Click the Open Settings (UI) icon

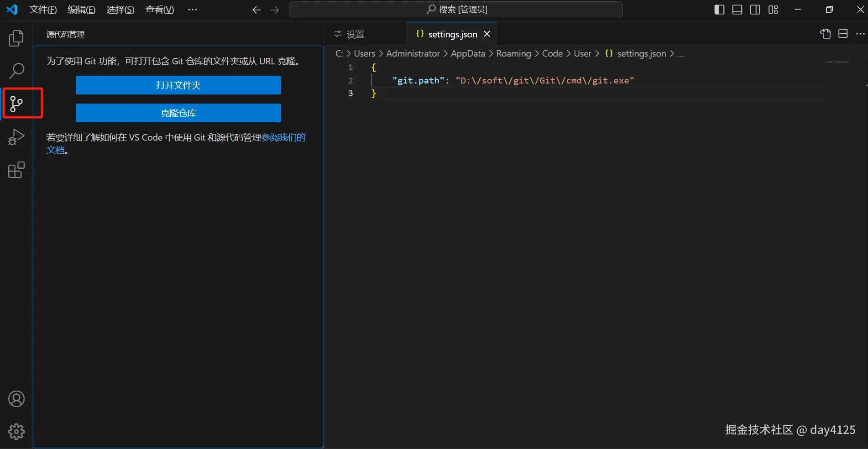point(825,34)
